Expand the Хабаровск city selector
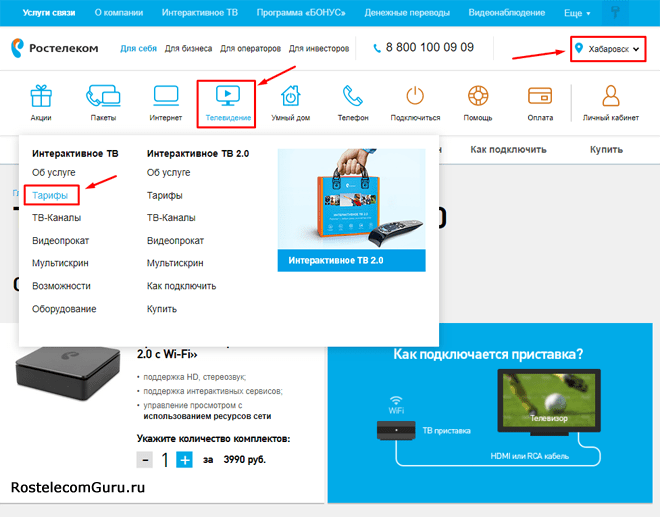 [607, 49]
